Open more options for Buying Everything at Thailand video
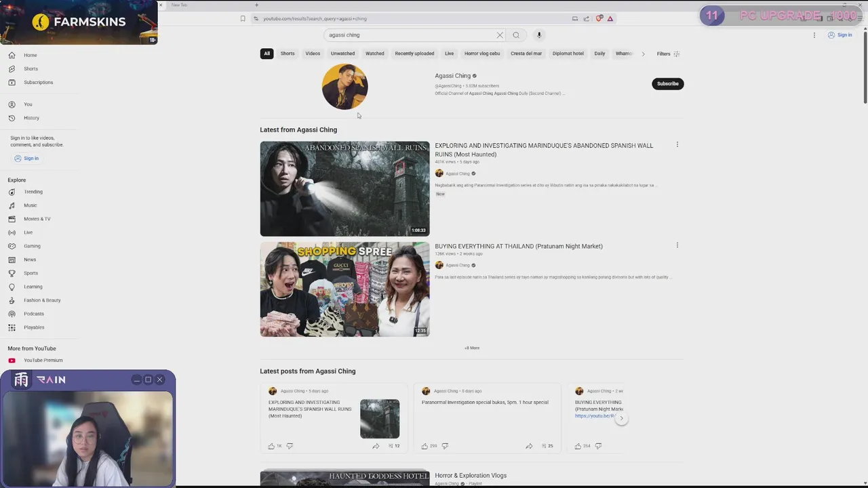The width and height of the screenshot is (868, 488). coord(677,245)
